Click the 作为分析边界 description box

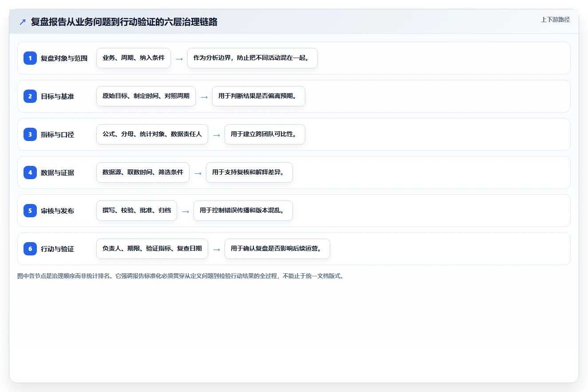pos(253,58)
